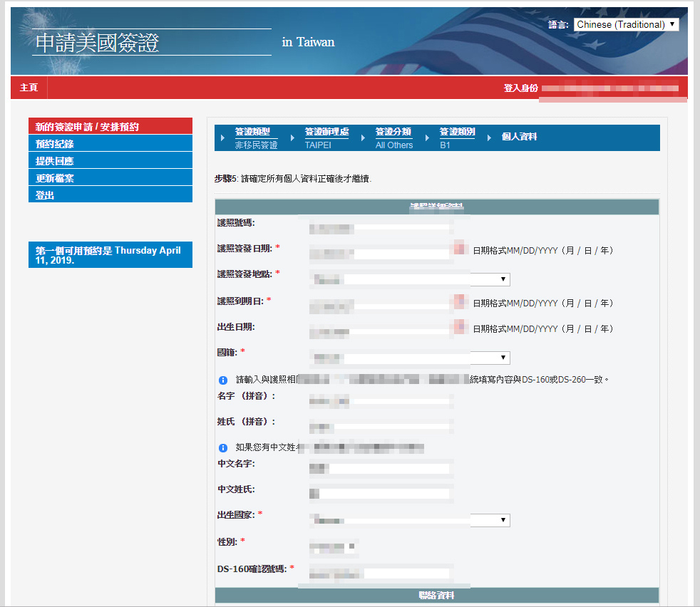Image resolution: width=700 pixels, height=607 pixels.
Task: Go back to the 簽證類型 step link
Action: (x=252, y=132)
